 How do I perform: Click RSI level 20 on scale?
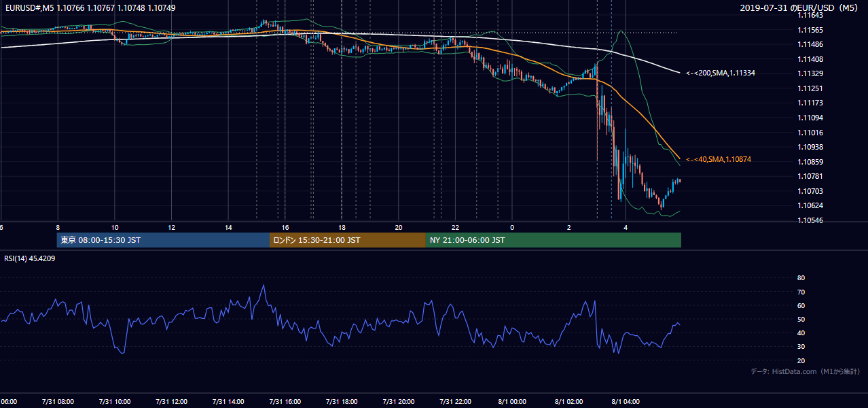[x=801, y=360]
